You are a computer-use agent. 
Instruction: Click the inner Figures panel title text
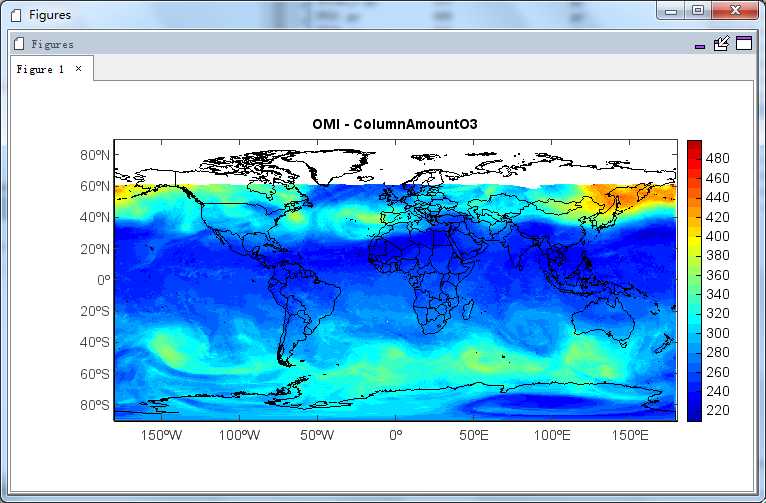point(53,44)
